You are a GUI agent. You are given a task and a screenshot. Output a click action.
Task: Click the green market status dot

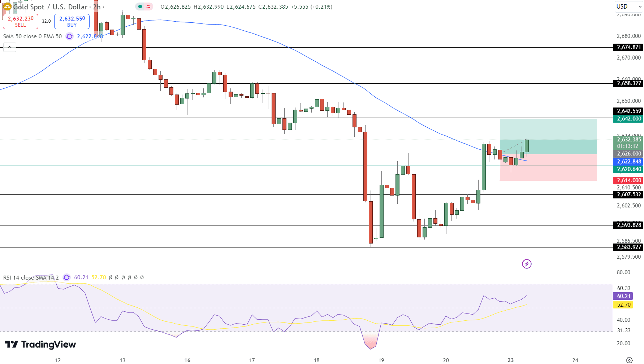point(140,6)
